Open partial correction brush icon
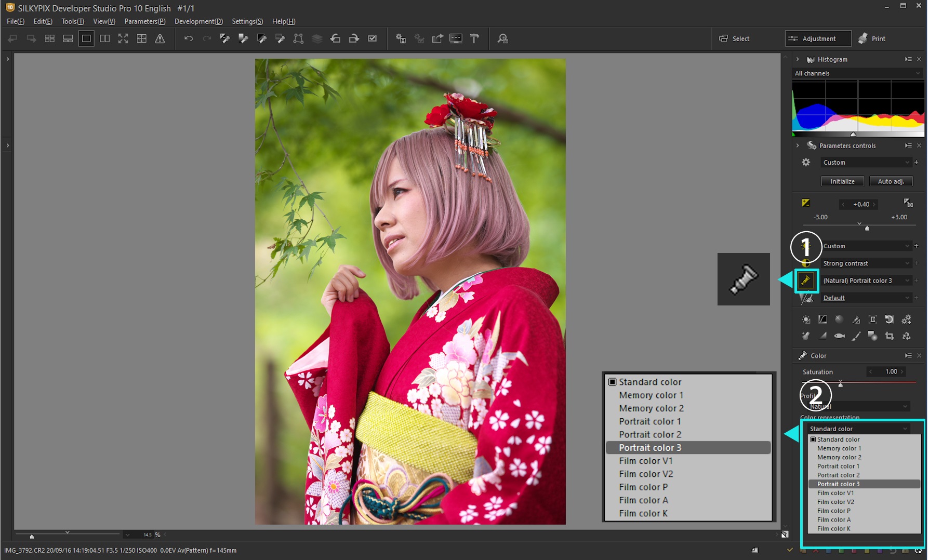929x560 pixels. coord(856,336)
